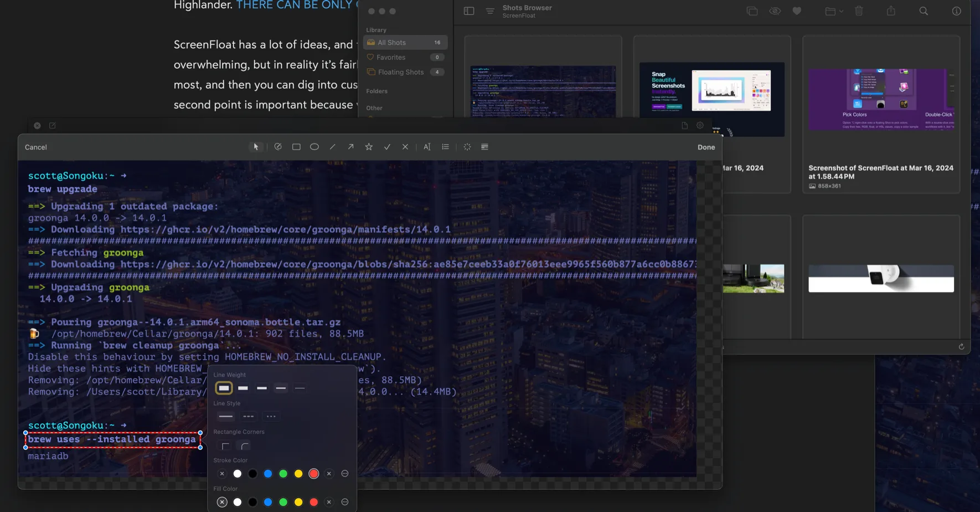Image resolution: width=980 pixels, height=512 pixels.
Task: Set stroke color to green
Action: [x=283, y=473]
